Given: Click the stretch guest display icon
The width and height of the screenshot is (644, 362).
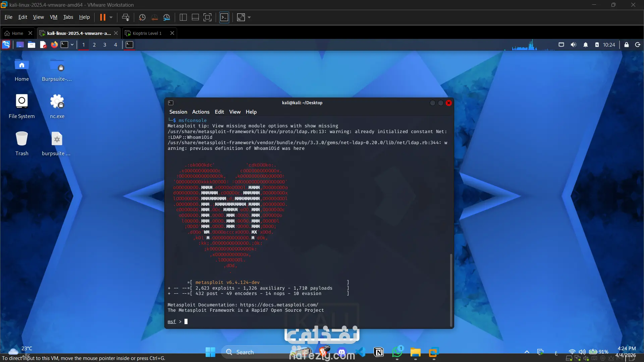Looking at the screenshot, I should coord(241,17).
